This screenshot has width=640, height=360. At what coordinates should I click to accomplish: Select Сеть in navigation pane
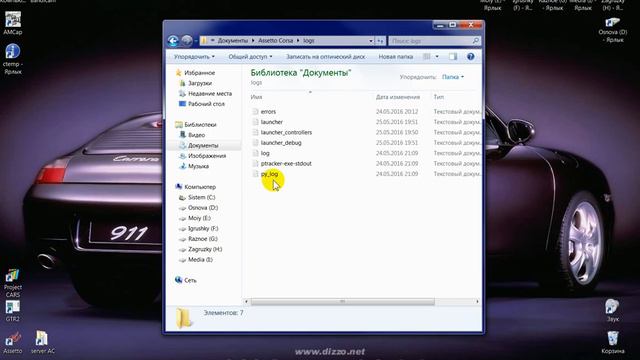[x=190, y=280]
